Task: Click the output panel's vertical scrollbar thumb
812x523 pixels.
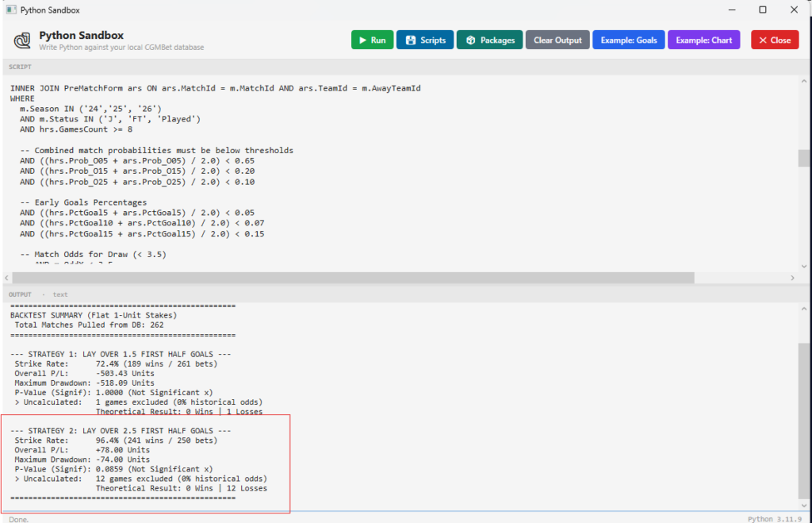Action: point(804,421)
